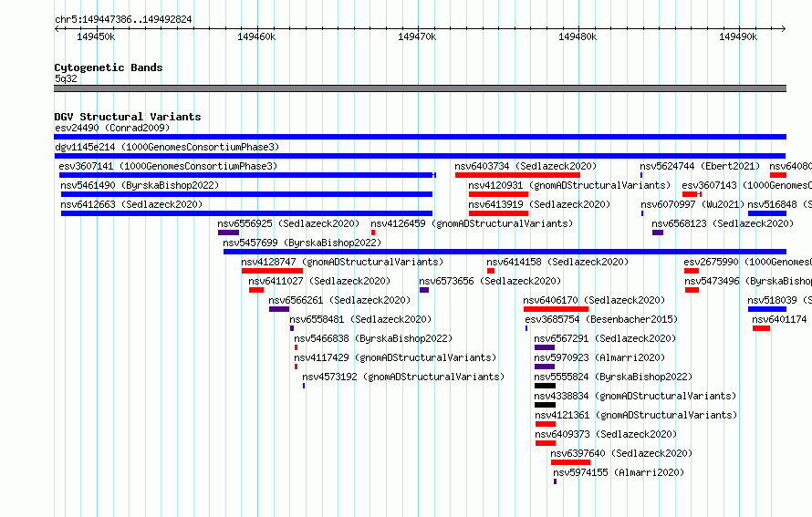Image resolution: width=812 pixels, height=517 pixels.
Task: Open esv3607141 (1000GenomesConsortiumPhase3) variant
Action: [x=168, y=166]
